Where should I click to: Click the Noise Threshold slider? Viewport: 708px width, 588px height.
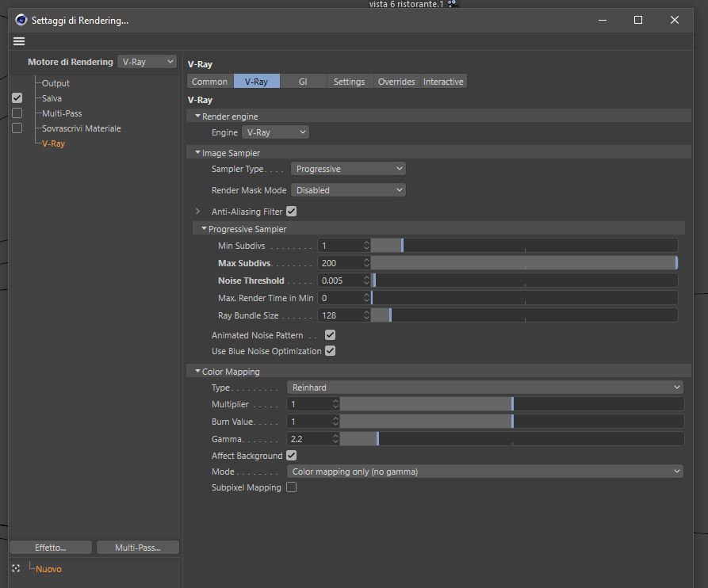point(524,281)
